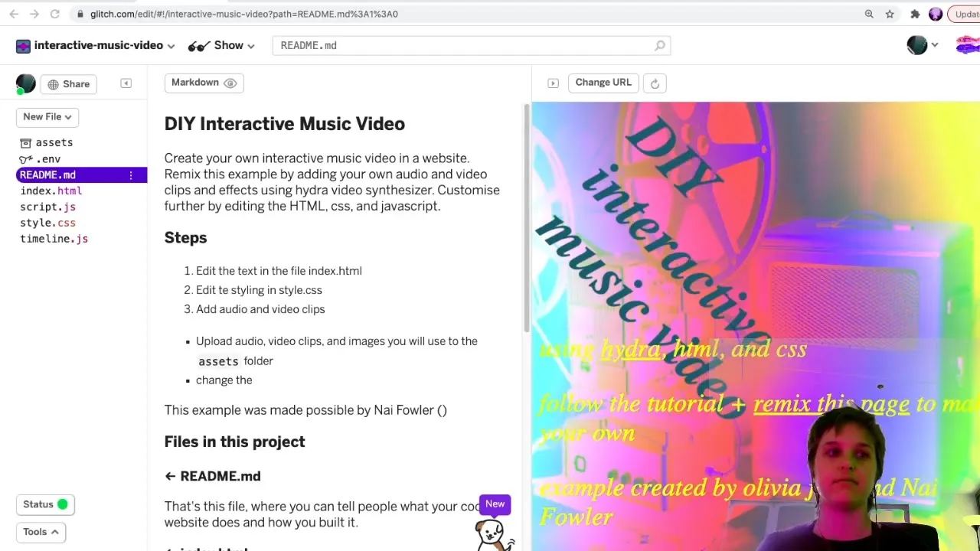Screen dimensions: 980x551
Task: Click the Glitch dog mascot icon
Action: point(492,534)
